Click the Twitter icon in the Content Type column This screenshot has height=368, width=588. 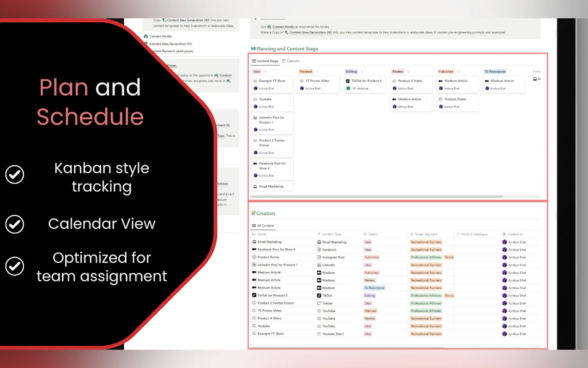tap(319, 303)
